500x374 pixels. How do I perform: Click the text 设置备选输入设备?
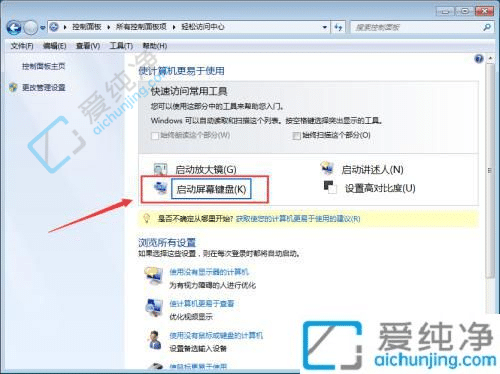198,349
